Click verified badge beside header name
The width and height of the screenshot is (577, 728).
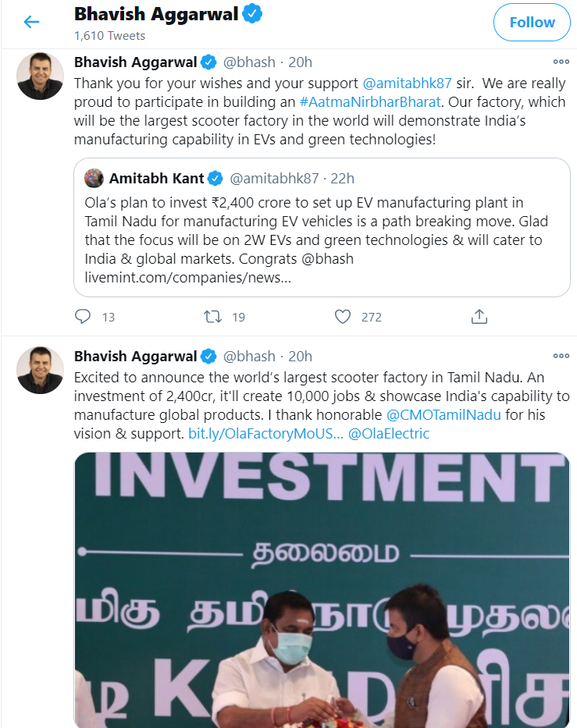tap(252, 14)
